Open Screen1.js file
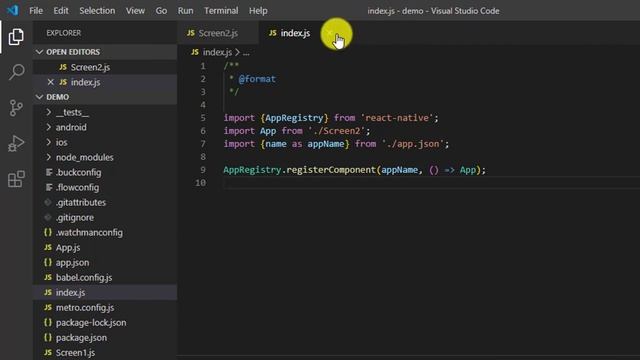Image resolution: width=640 pixels, height=360 pixels. click(105, 352)
